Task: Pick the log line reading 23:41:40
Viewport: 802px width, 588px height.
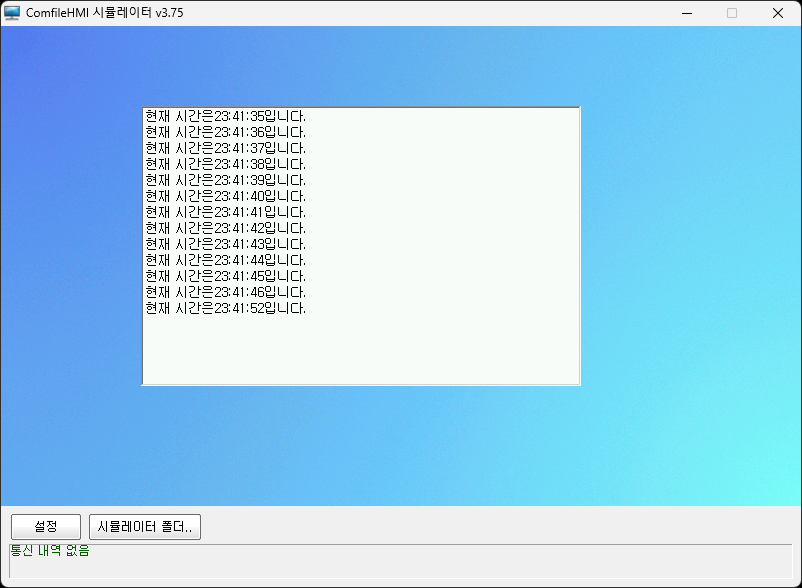Action: coord(225,196)
